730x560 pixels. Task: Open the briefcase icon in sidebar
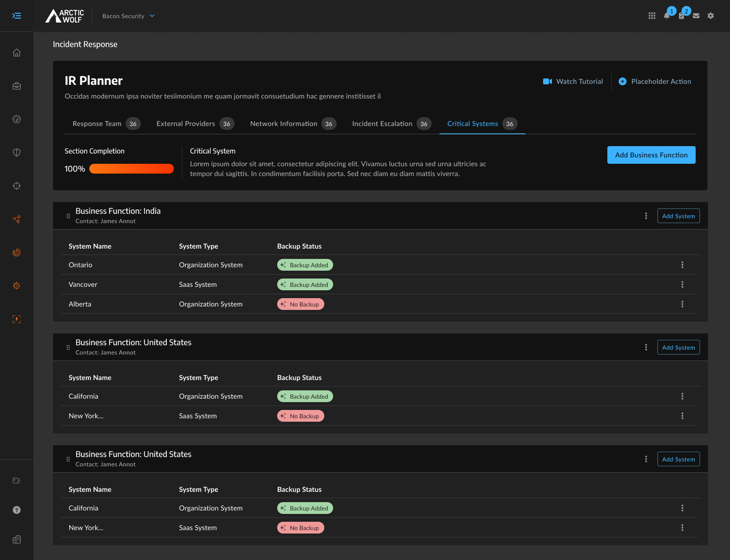pyautogui.click(x=17, y=86)
